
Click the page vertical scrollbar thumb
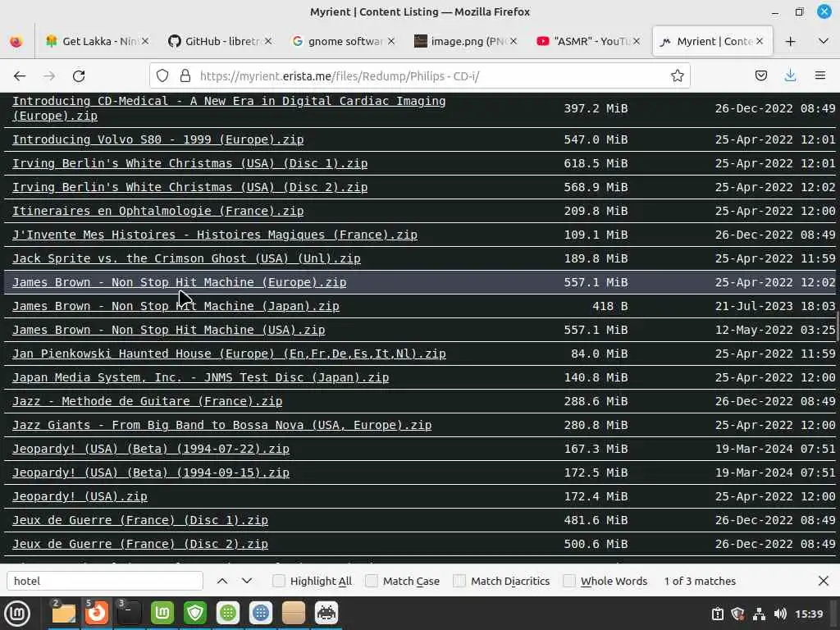[x=837, y=328]
